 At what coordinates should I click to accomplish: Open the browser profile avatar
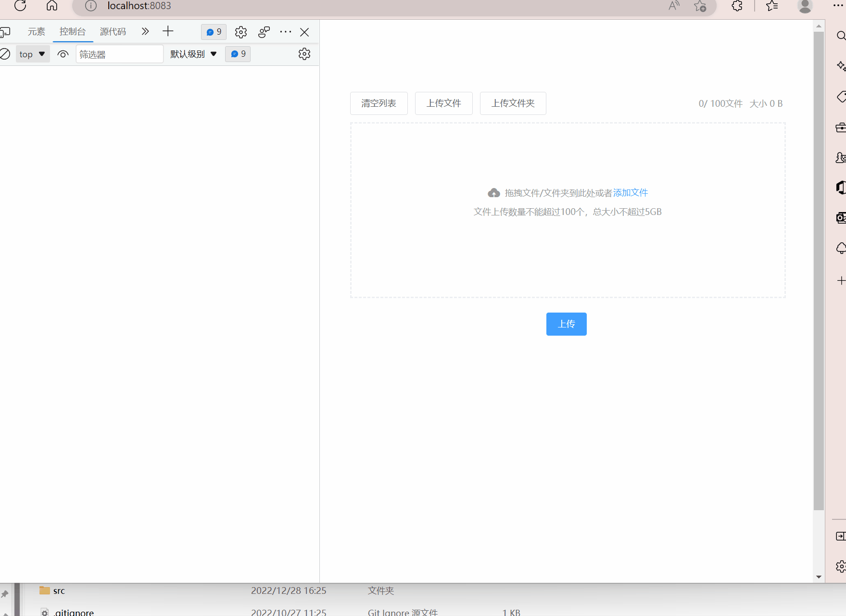click(x=805, y=6)
